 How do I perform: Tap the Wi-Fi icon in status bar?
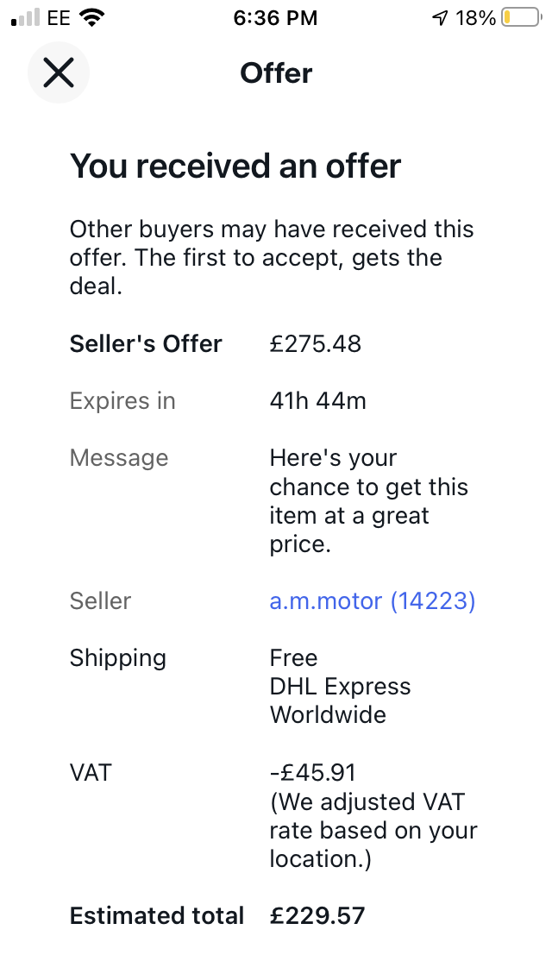pyautogui.click(x=92, y=17)
